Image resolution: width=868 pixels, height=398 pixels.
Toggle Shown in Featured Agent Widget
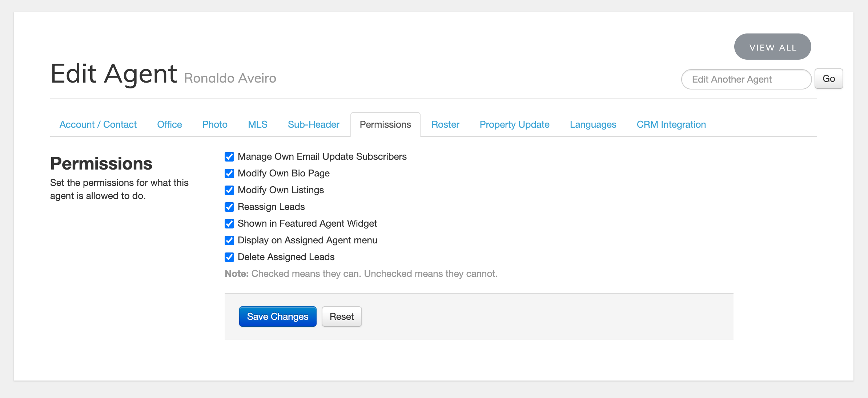point(229,224)
